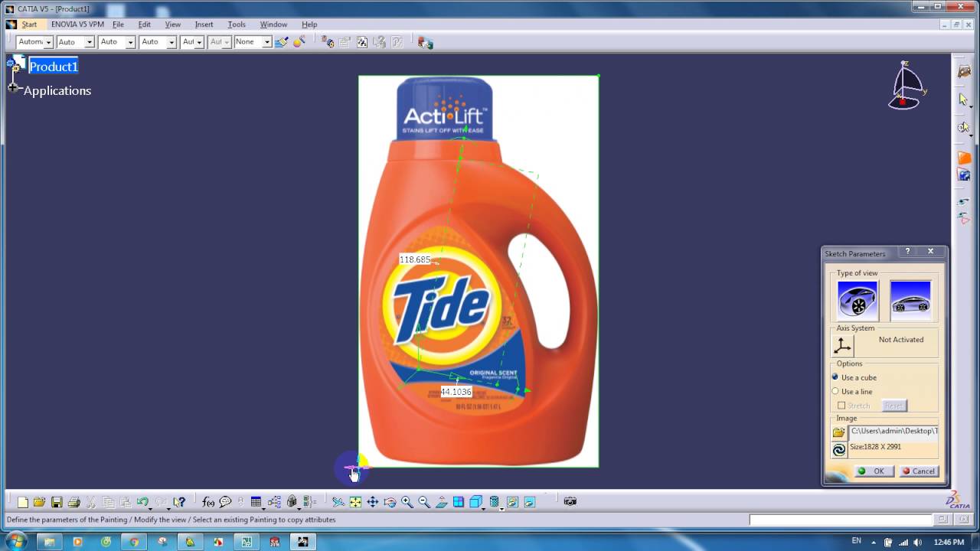Click the Swap visible space icon
The width and height of the screenshot is (980, 551).
coord(530,502)
